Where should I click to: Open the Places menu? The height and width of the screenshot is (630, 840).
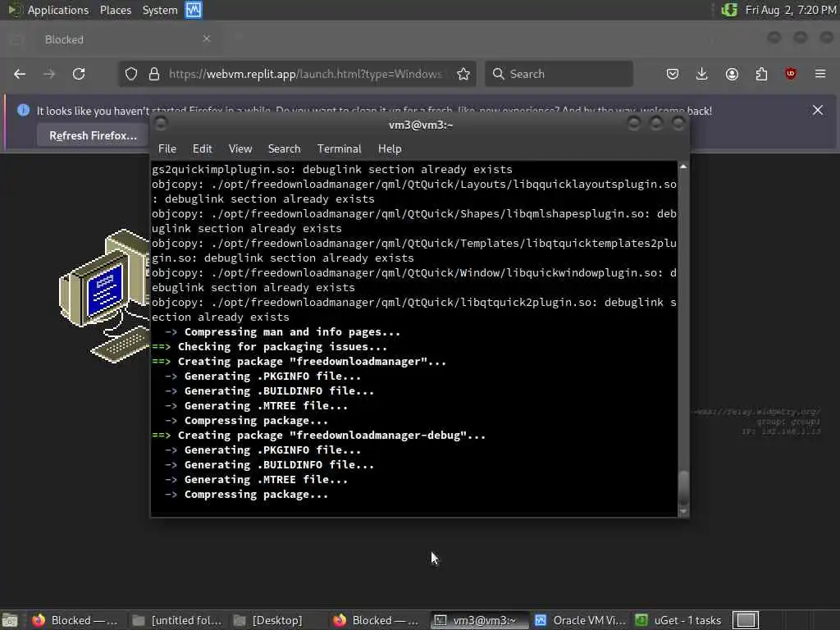[115, 10]
